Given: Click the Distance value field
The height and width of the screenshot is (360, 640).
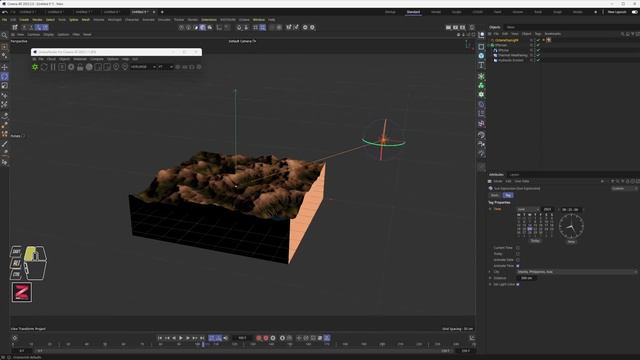Looking at the screenshot, I should pyautogui.click(x=527, y=278).
